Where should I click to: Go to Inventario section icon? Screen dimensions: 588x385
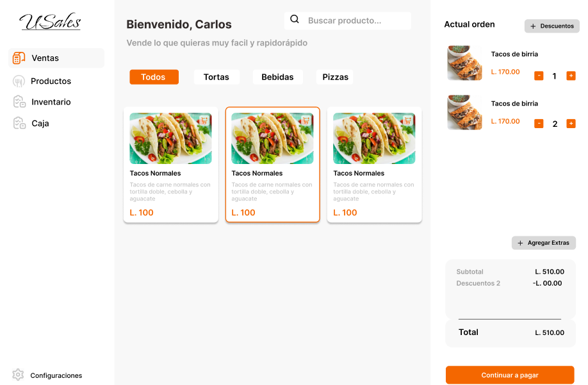pos(19,102)
